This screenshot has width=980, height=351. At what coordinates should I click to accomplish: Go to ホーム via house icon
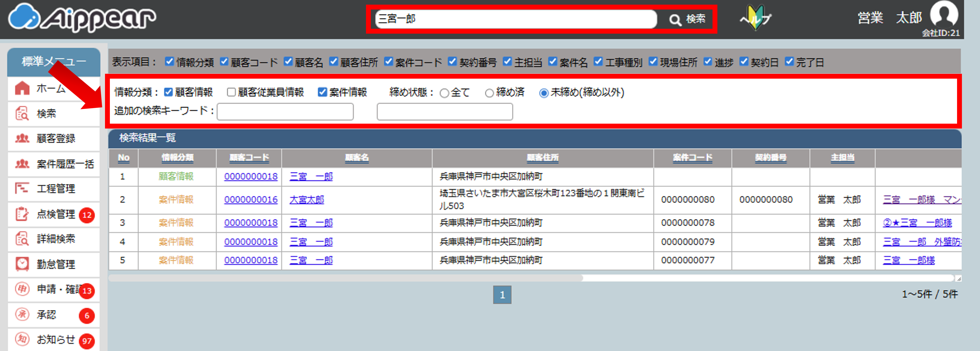22,88
